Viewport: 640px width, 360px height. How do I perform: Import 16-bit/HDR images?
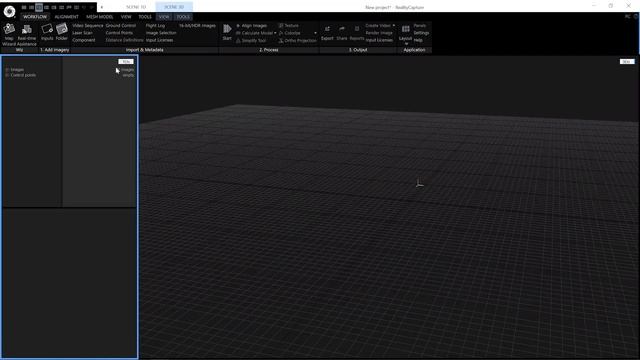point(197,25)
